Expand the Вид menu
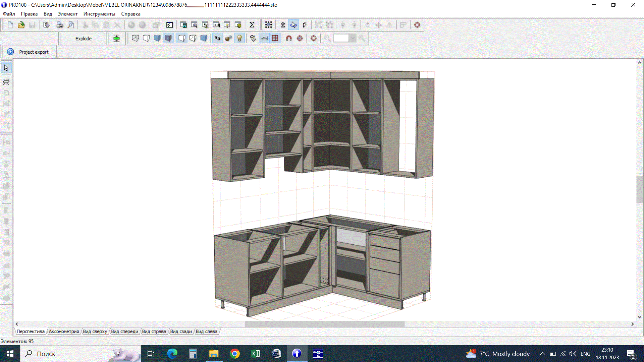The image size is (644, 362). point(47,14)
